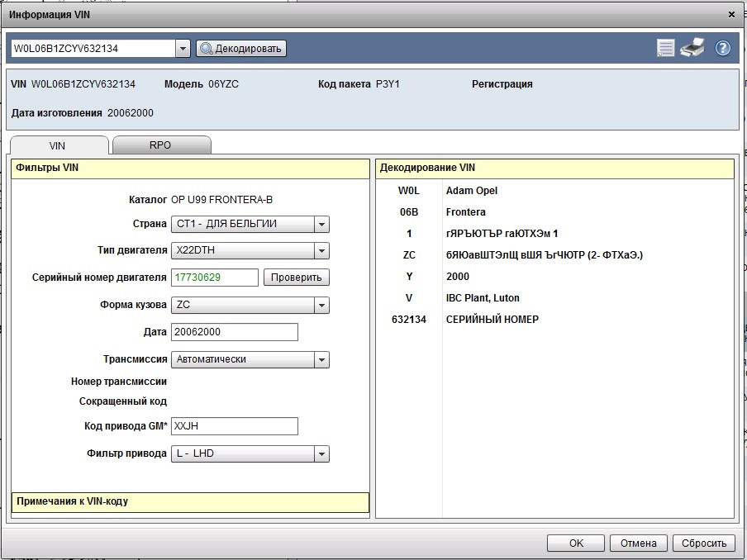Click the 2000 model year value
Screen dimensions: 747x560
tap(458, 277)
